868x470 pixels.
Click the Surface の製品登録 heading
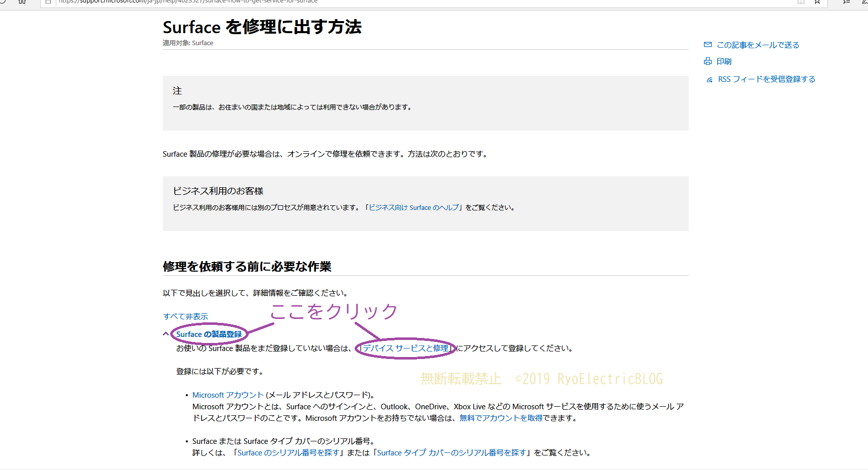[x=209, y=334]
